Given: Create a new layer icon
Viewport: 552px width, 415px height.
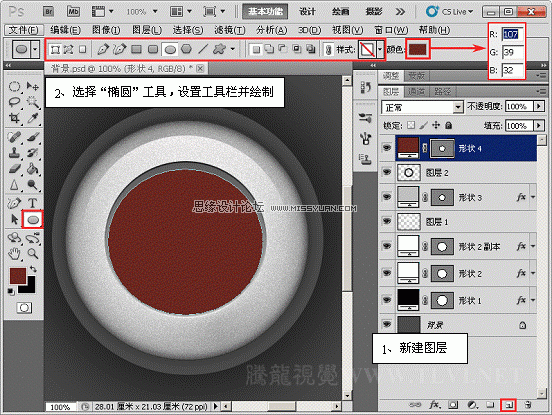Looking at the screenshot, I should click(x=508, y=405).
